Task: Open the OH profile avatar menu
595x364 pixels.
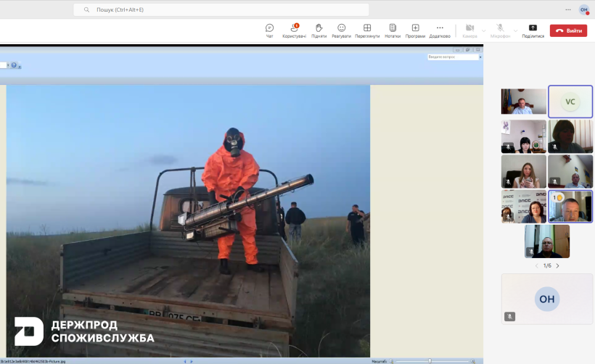Action: coord(583,9)
